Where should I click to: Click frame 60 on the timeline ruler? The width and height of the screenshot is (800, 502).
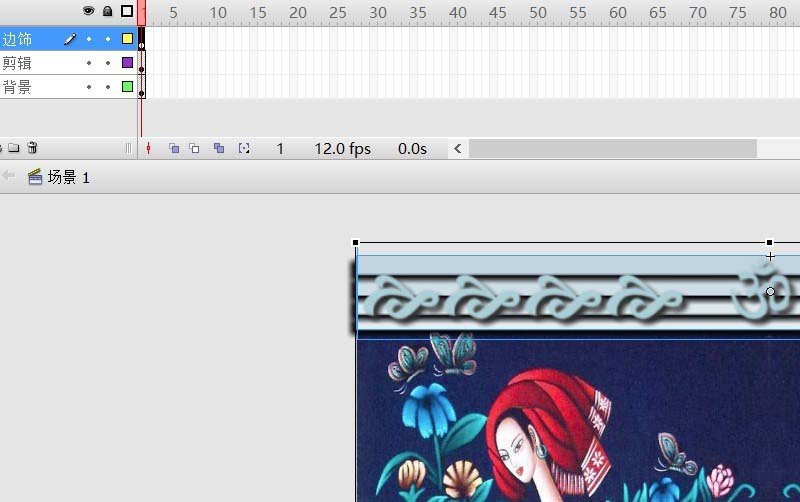(x=618, y=13)
